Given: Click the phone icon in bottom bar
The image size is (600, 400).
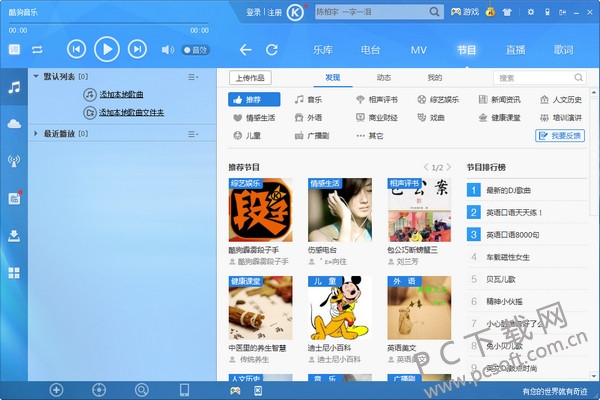Looking at the screenshot, I should 184,390.
